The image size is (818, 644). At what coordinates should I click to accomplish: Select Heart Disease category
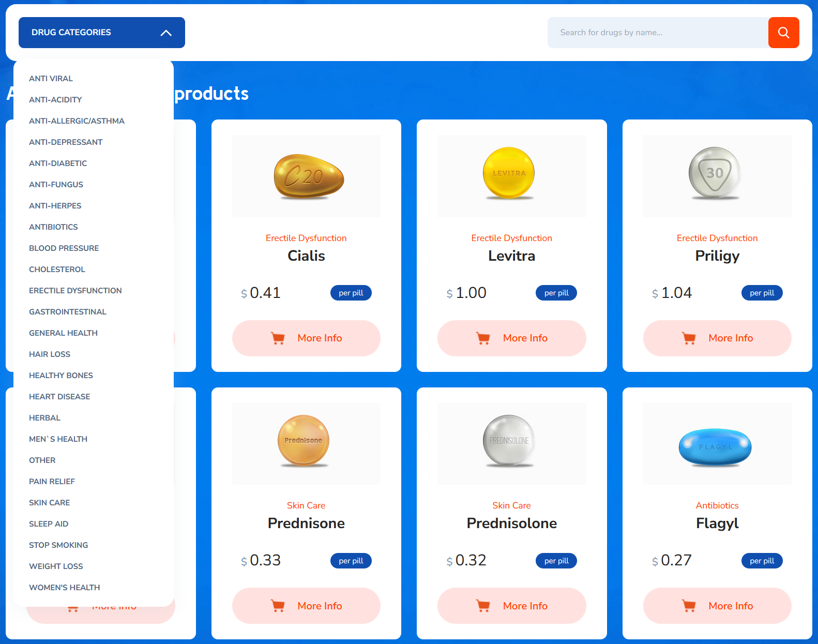coord(59,397)
